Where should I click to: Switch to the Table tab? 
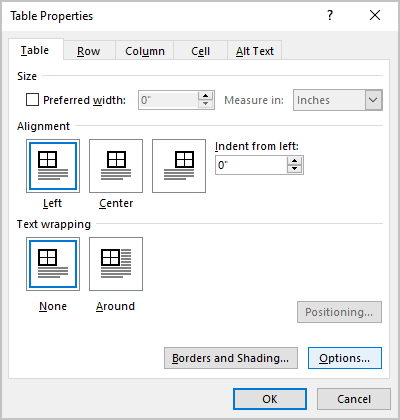[x=36, y=50]
